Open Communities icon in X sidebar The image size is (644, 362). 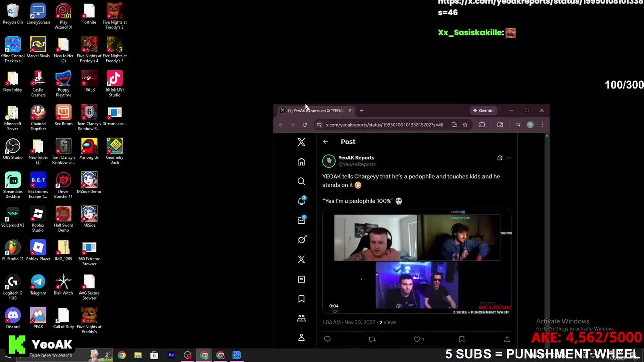tap(301, 318)
